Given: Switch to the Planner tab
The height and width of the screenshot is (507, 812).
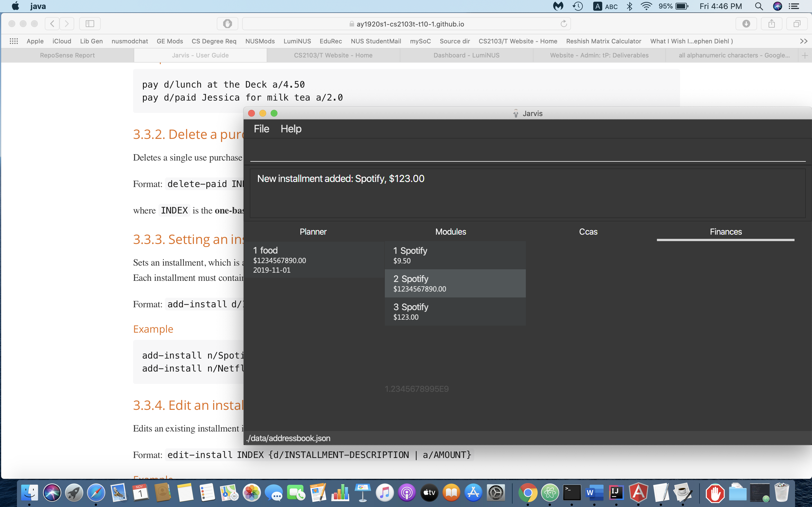Looking at the screenshot, I should pos(313,231).
